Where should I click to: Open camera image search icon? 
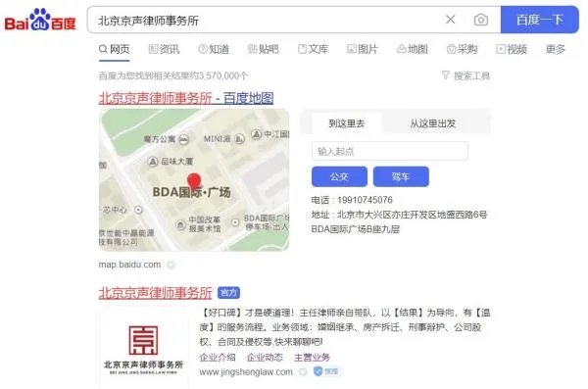click(x=481, y=20)
